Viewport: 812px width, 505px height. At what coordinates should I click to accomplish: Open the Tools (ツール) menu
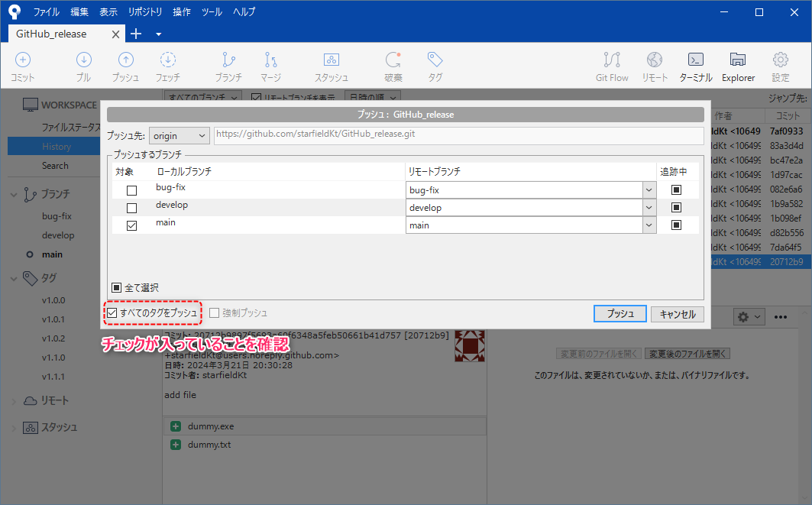[212, 12]
